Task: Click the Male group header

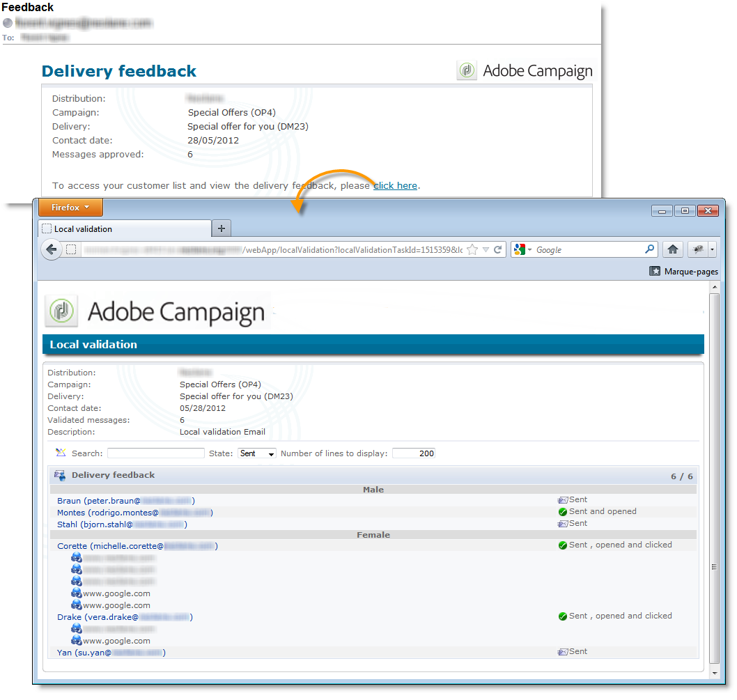Action: click(373, 490)
